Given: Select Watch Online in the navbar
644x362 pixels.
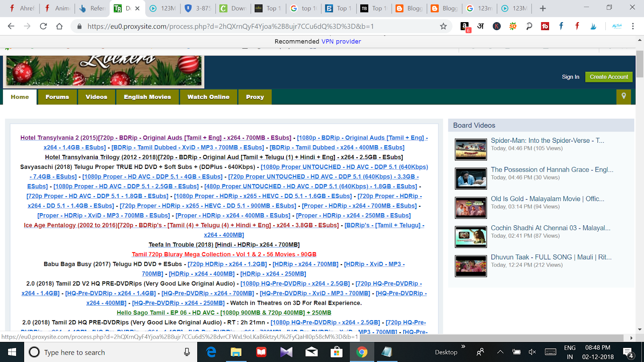Looking at the screenshot, I should pos(208,97).
